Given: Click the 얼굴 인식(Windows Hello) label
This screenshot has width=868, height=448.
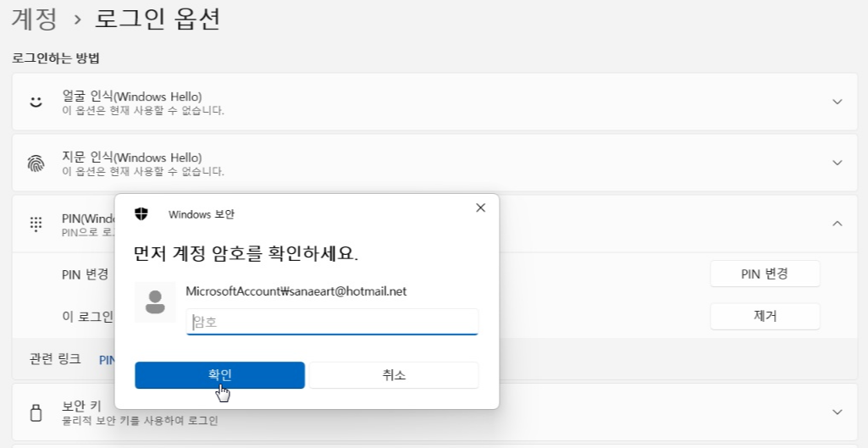Looking at the screenshot, I should click(x=132, y=97).
